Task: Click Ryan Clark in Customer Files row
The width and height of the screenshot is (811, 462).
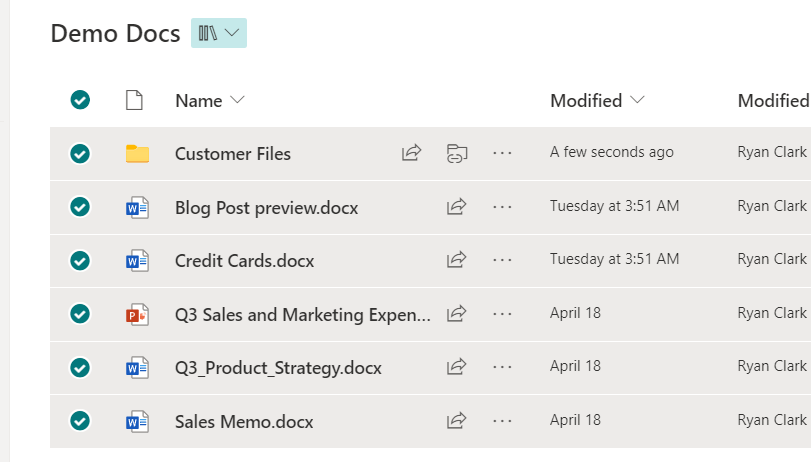Action: [x=772, y=152]
